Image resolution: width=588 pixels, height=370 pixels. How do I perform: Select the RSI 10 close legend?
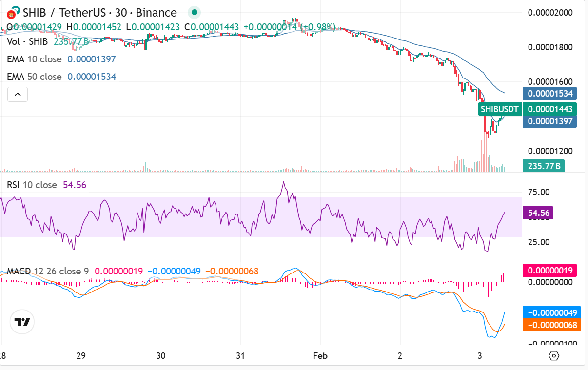point(31,185)
